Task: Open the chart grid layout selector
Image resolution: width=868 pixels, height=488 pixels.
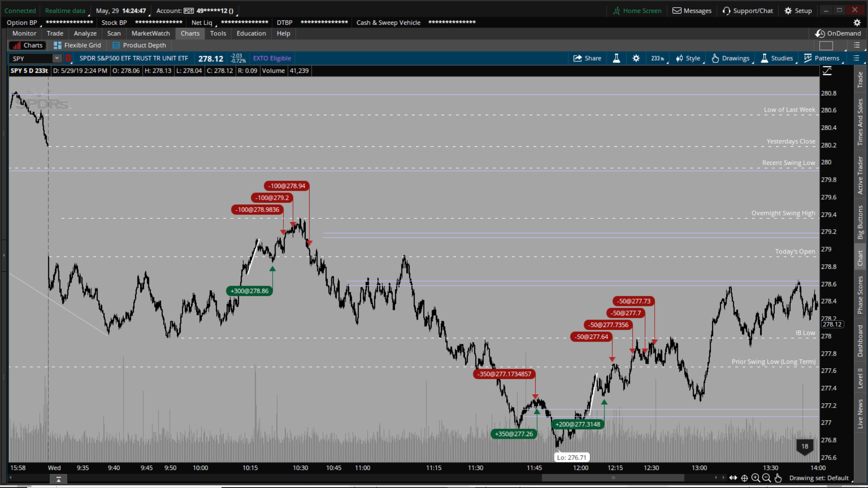Action: 826,46
